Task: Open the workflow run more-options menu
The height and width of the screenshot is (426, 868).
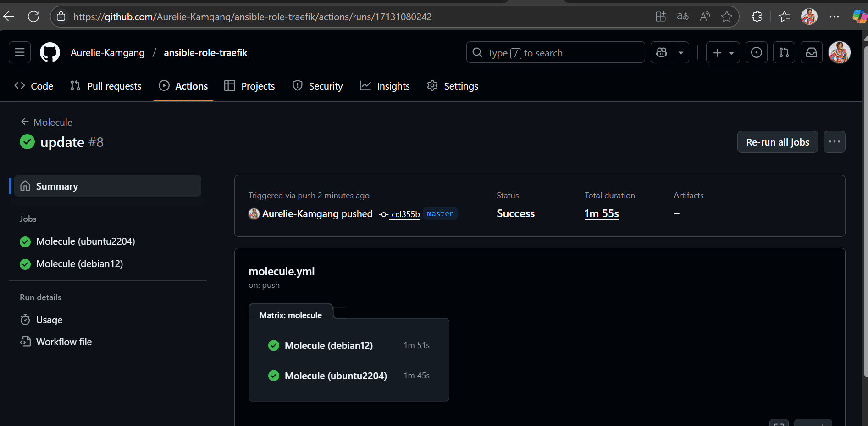Action: pyautogui.click(x=834, y=142)
